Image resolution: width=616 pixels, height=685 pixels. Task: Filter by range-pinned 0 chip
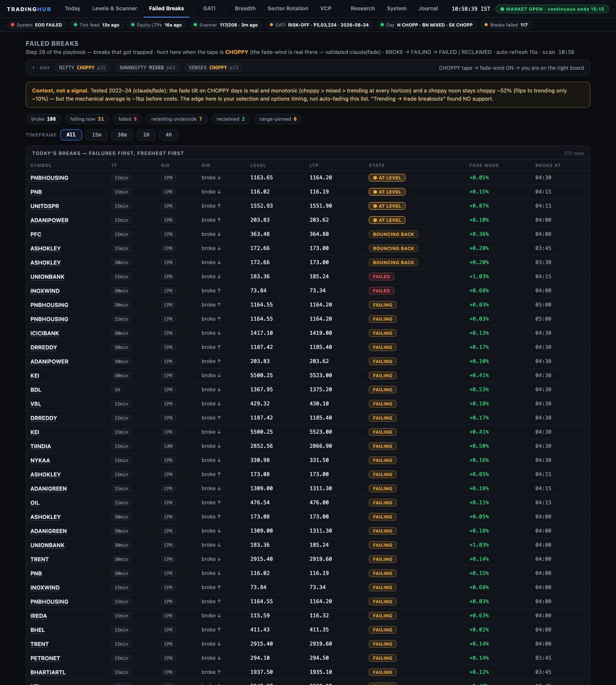[278, 119]
